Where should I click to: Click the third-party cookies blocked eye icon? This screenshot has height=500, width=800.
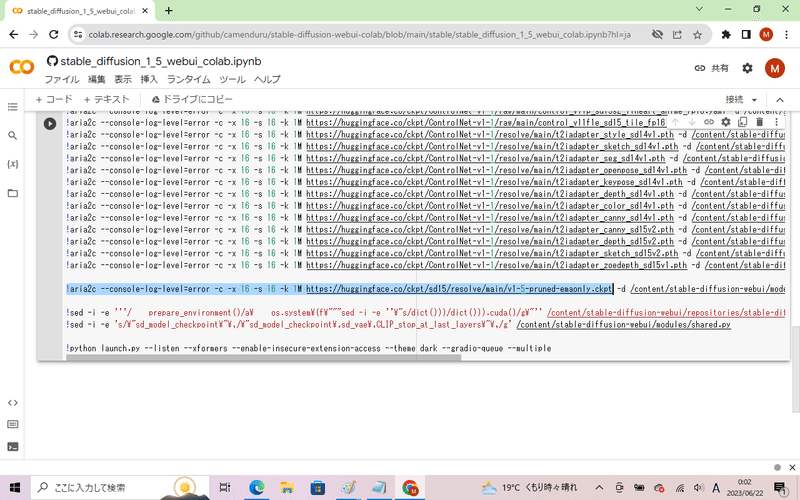[x=657, y=35]
